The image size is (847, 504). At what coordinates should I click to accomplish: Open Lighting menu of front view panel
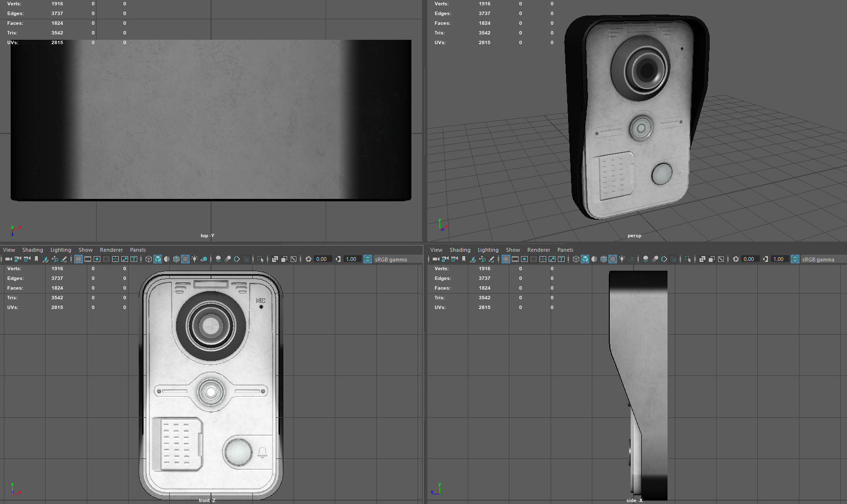point(61,250)
